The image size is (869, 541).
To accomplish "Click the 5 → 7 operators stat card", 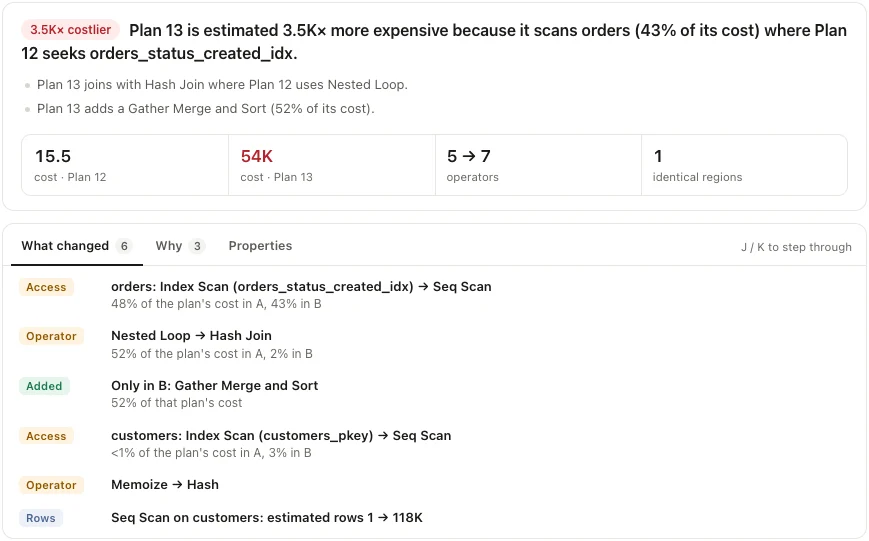I will [538, 165].
